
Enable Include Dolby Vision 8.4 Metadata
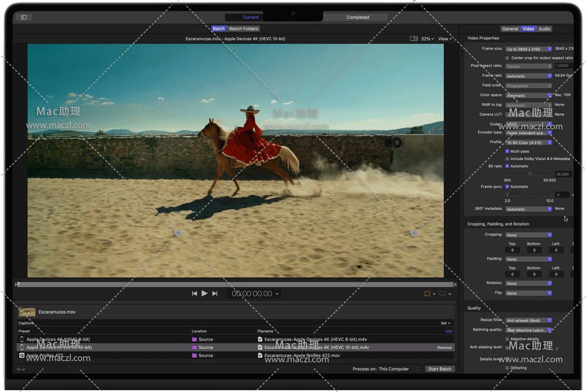coord(507,159)
